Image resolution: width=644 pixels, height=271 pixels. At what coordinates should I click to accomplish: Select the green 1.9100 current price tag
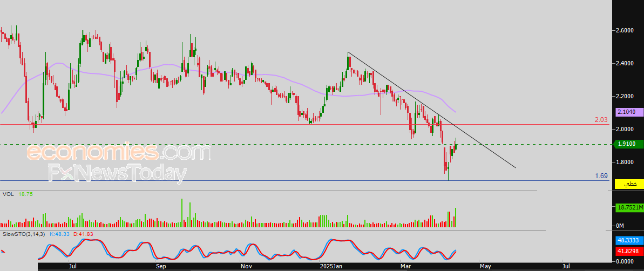[629, 144]
